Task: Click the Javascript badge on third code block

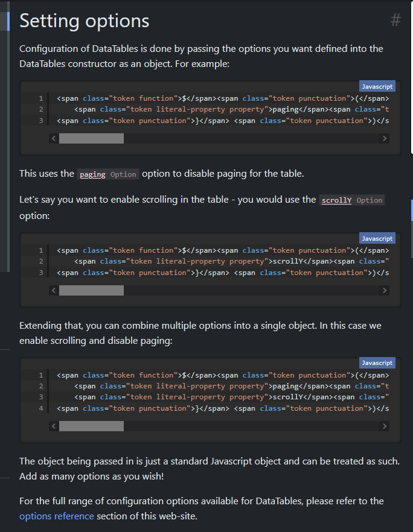Action: pos(377,363)
